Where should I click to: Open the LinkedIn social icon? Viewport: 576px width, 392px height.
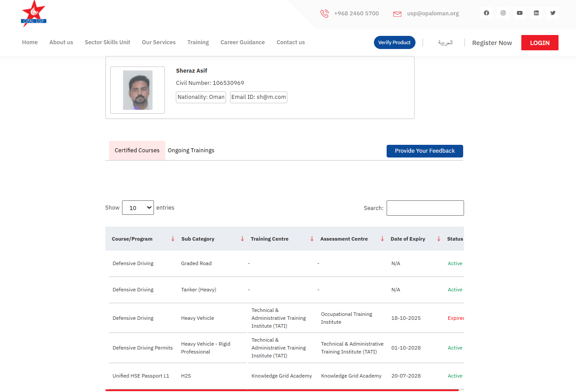[x=536, y=13]
